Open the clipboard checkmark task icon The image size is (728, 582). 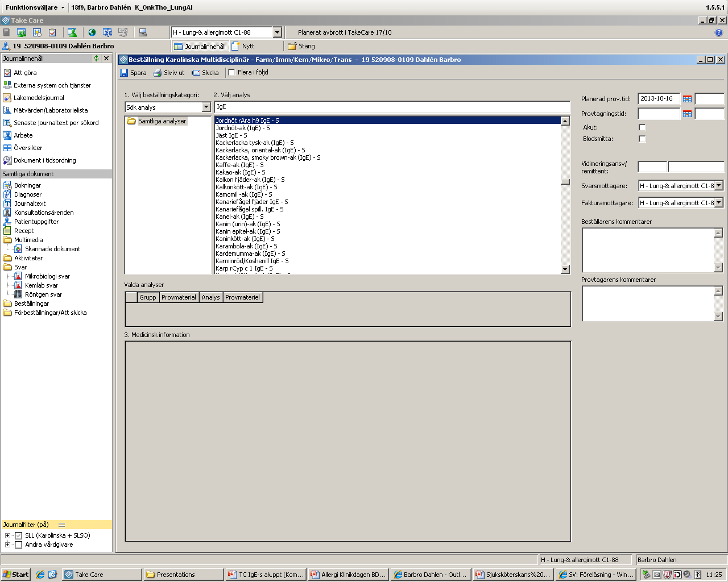[52, 32]
